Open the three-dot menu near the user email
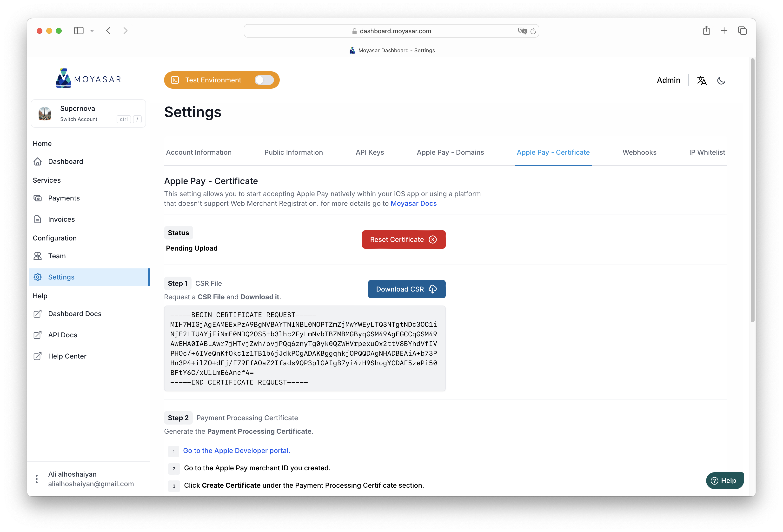This screenshot has height=532, width=783. click(x=36, y=479)
